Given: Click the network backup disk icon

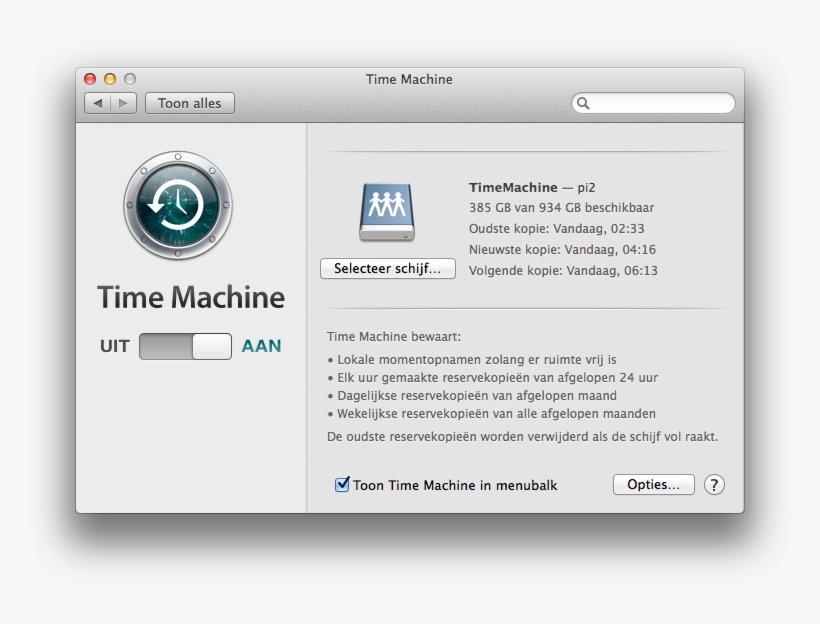Looking at the screenshot, I should tap(387, 211).
